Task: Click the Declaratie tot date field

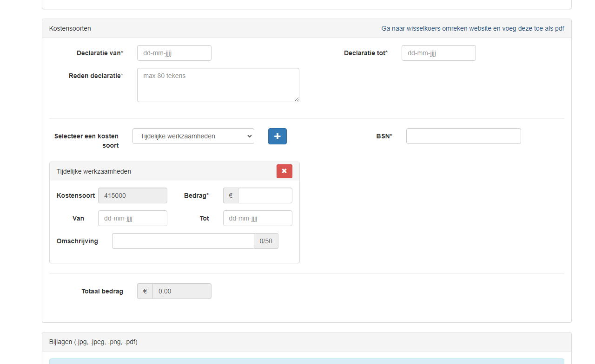Action: pyautogui.click(x=438, y=53)
